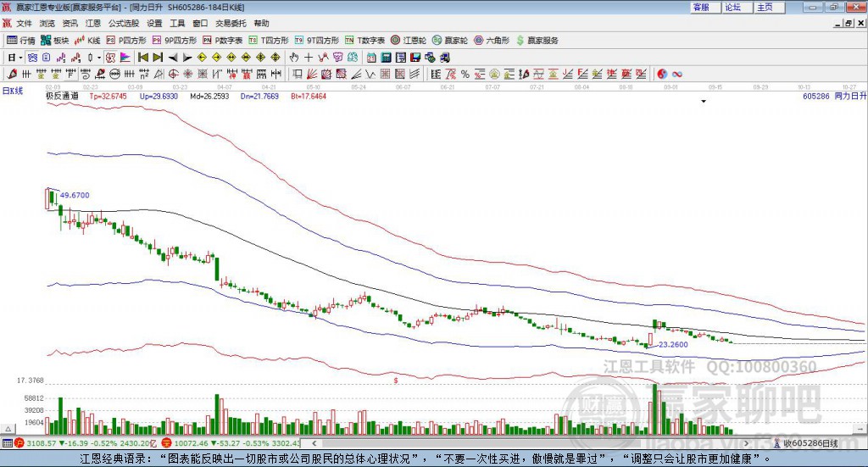Image resolution: width=868 pixels, height=467 pixels.
Task: Switch to the K线 chart view
Action: coord(87,41)
